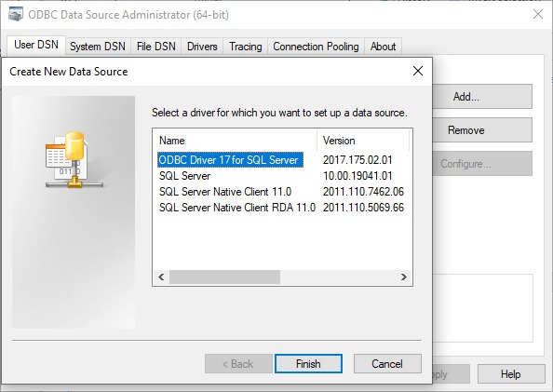Open the Drivers tab
This screenshot has height=392, width=553.
202,47
